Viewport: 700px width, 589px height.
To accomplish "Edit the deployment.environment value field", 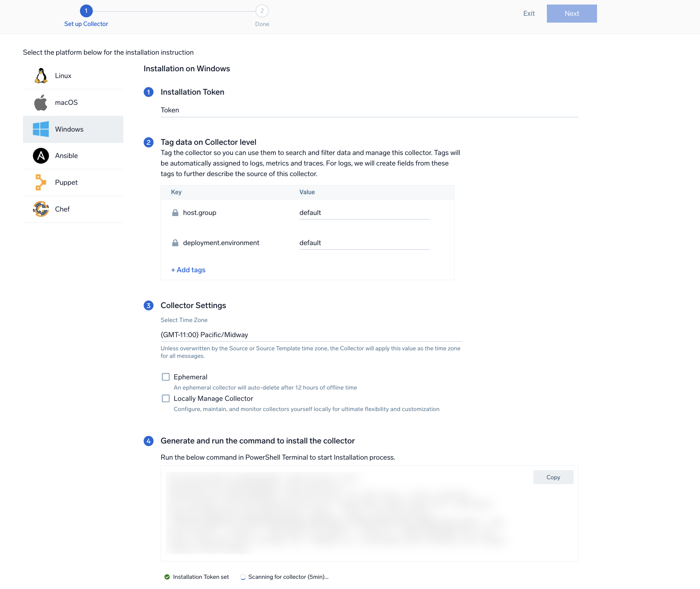I will click(x=364, y=243).
